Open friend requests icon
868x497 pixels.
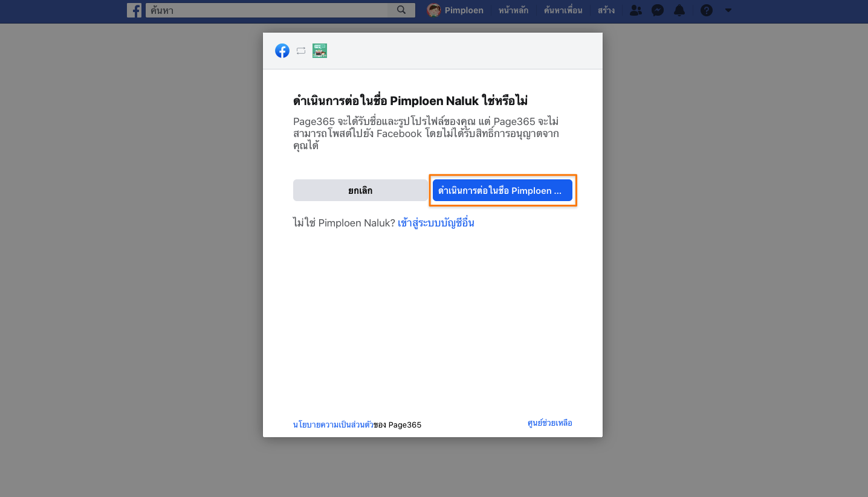pos(635,10)
